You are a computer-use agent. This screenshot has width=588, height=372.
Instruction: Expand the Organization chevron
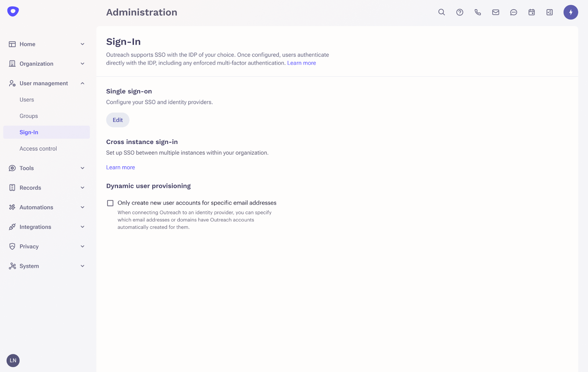[82, 64]
